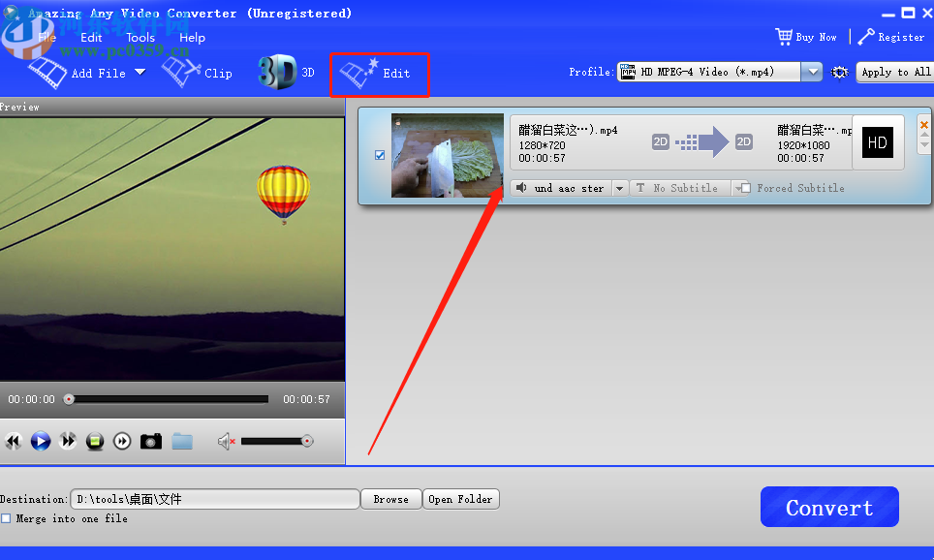The height and width of the screenshot is (560, 934).
Task: Open the Edit menu
Action: (91, 37)
